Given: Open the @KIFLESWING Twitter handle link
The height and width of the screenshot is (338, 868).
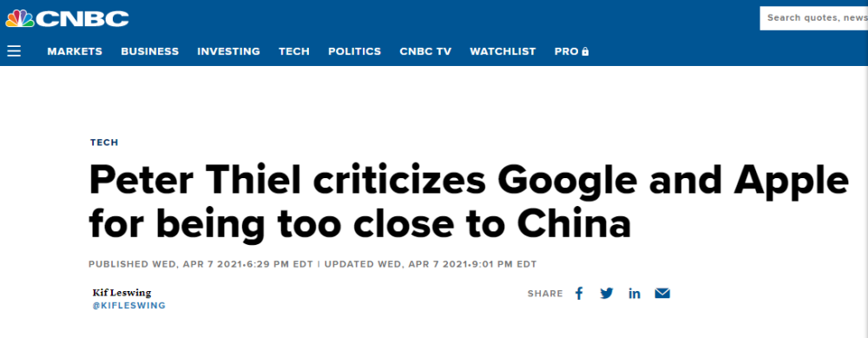Looking at the screenshot, I should pos(129,306).
